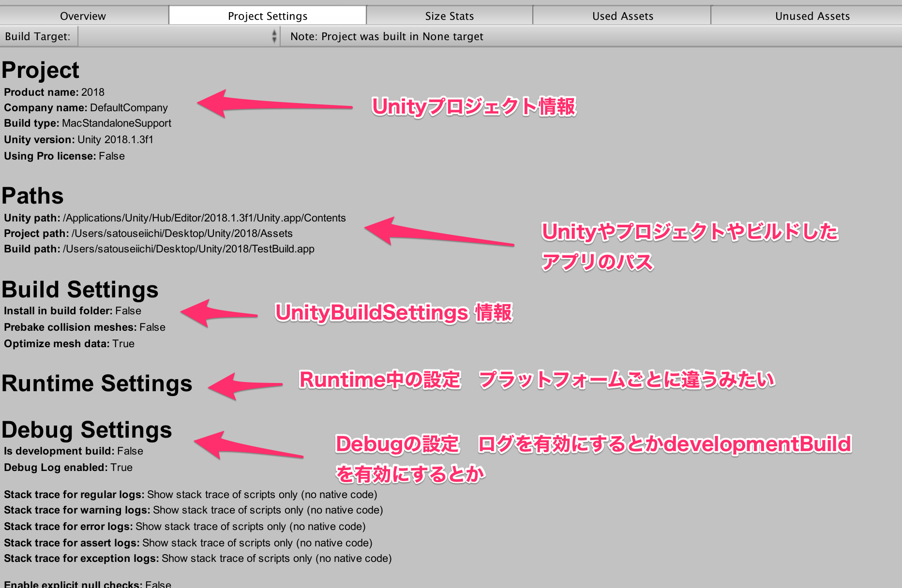This screenshot has width=902, height=588.
Task: Select 'Prebake collision meshes: False'
Action: (x=85, y=327)
